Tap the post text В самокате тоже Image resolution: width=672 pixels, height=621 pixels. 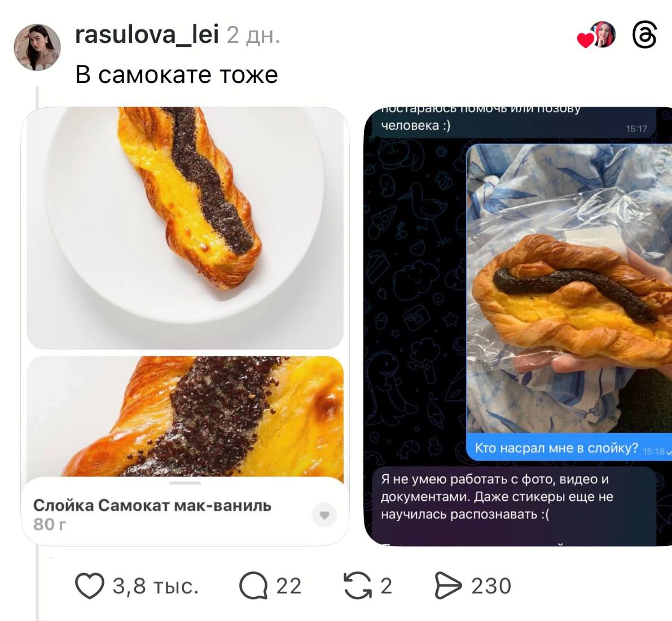177,75
